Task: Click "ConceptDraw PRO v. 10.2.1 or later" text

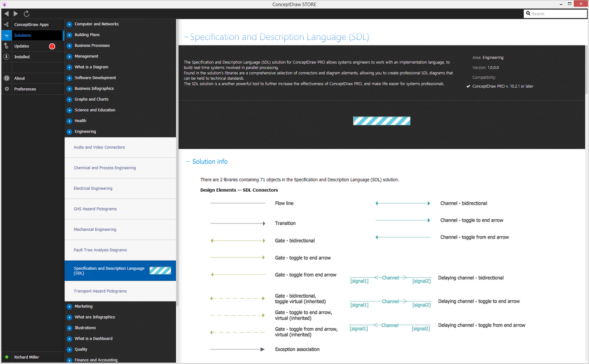Action: coord(503,86)
